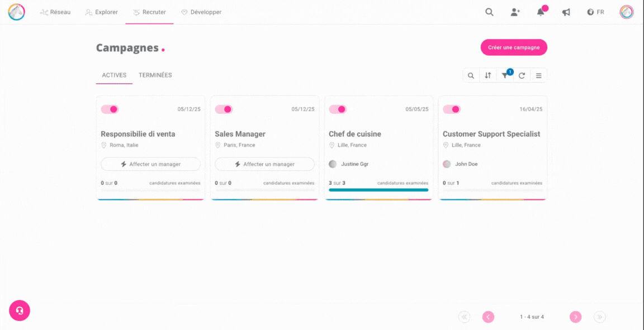644x330 pixels.
Task: Click the add user icon in header
Action: (x=515, y=12)
